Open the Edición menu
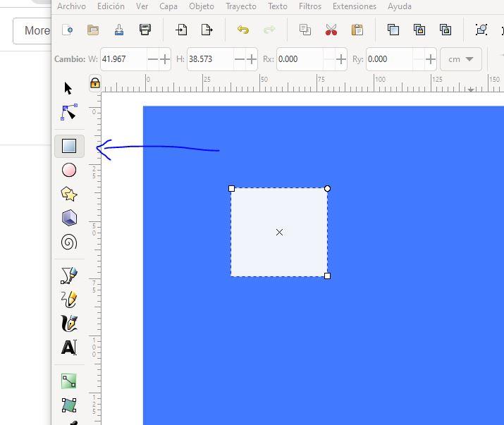The width and height of the screenshot is (504, 425). click(111, 6)
